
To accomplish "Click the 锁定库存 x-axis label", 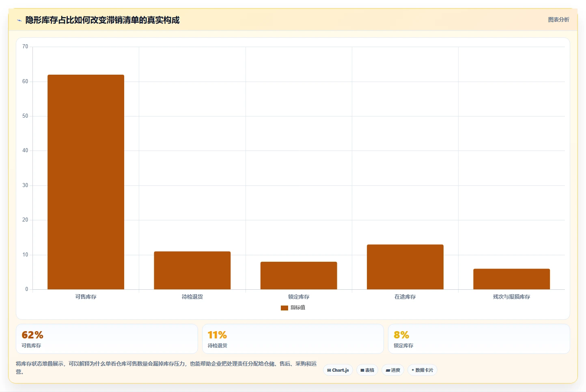I will coord(299,297).
